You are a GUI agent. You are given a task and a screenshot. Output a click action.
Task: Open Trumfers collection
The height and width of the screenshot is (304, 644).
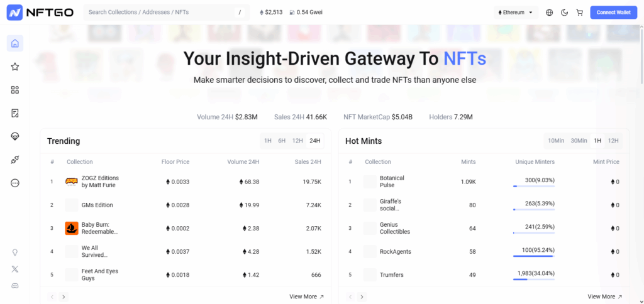click(391, 275)
